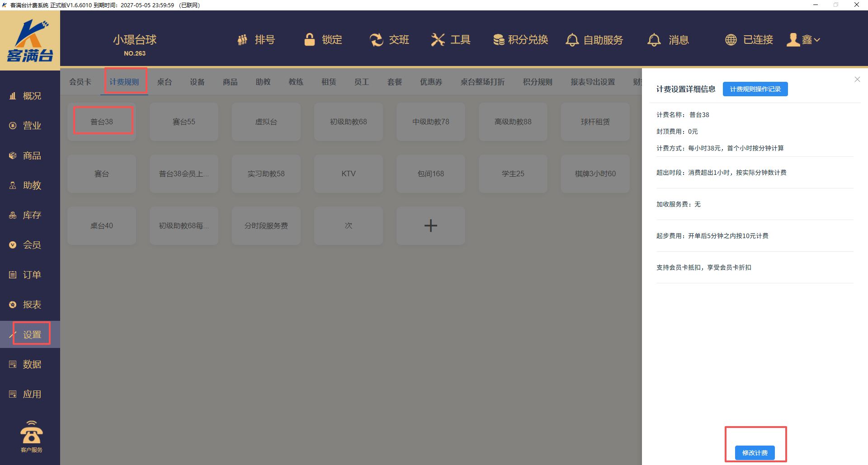Add a new billing rule with plus tile

tap(430, 225)
